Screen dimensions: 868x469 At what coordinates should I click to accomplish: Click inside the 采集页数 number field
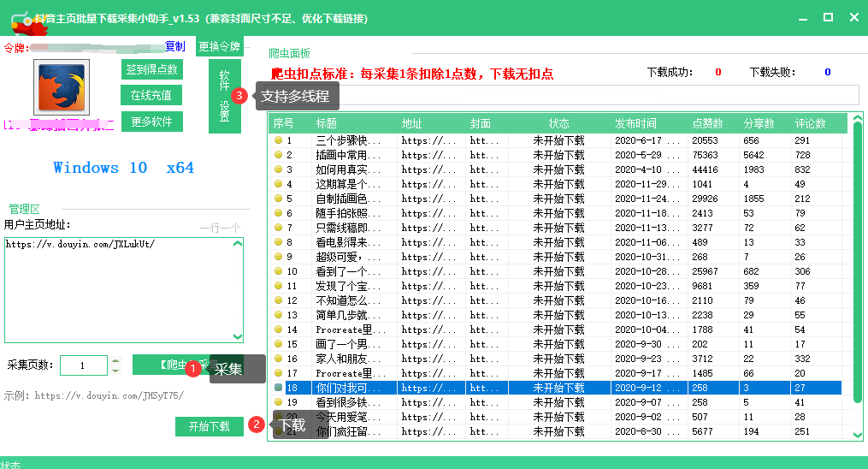click(82, 365)
